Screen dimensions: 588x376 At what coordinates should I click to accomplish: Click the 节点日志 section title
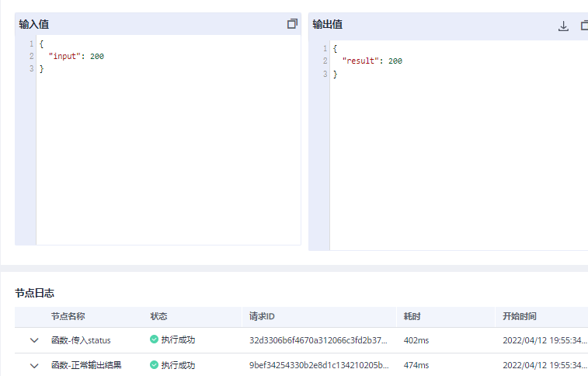(x=34, y=293)
